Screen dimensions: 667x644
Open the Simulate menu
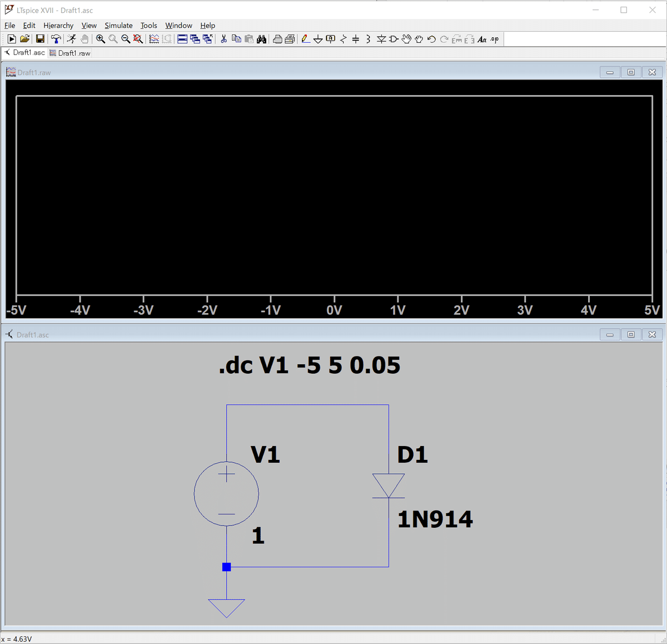pos(118,26)
